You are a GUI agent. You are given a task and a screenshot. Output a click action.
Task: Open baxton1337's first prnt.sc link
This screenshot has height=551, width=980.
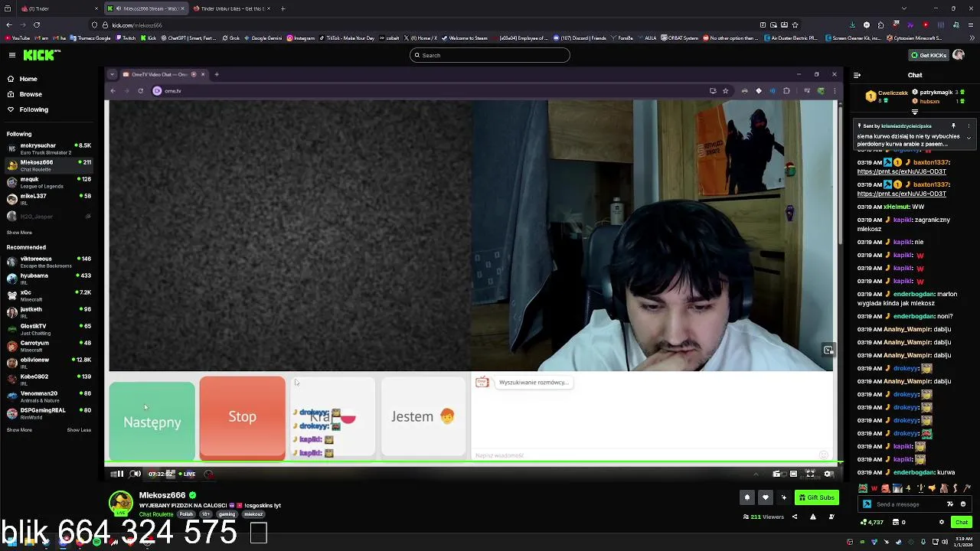pyautogui.click(x=902, y=171)
